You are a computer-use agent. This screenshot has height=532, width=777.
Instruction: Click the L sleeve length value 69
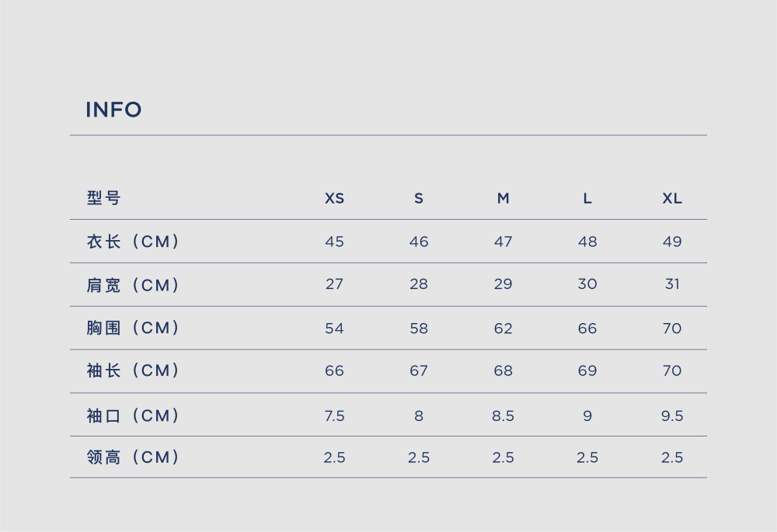click(x=587, y=370)
